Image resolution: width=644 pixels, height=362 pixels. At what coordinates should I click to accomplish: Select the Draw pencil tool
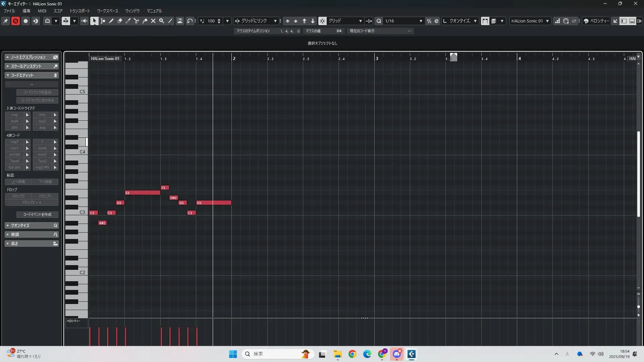tap(111, 21)
